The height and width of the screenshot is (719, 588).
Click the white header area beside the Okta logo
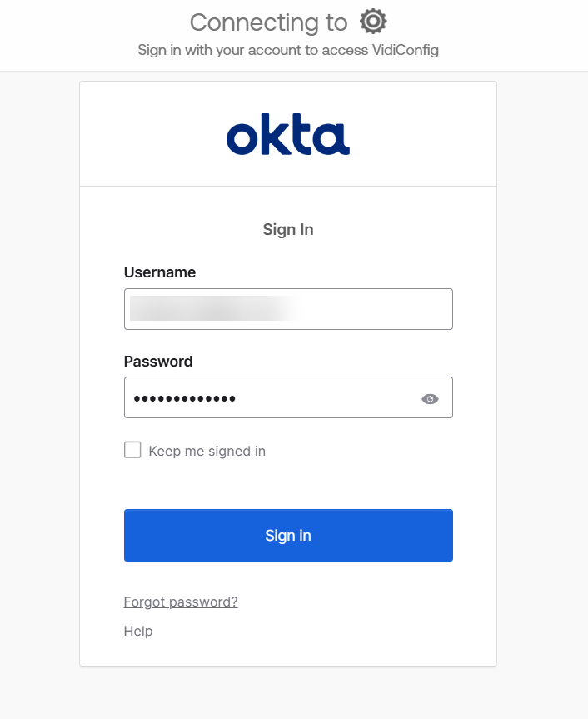(425, 135)
